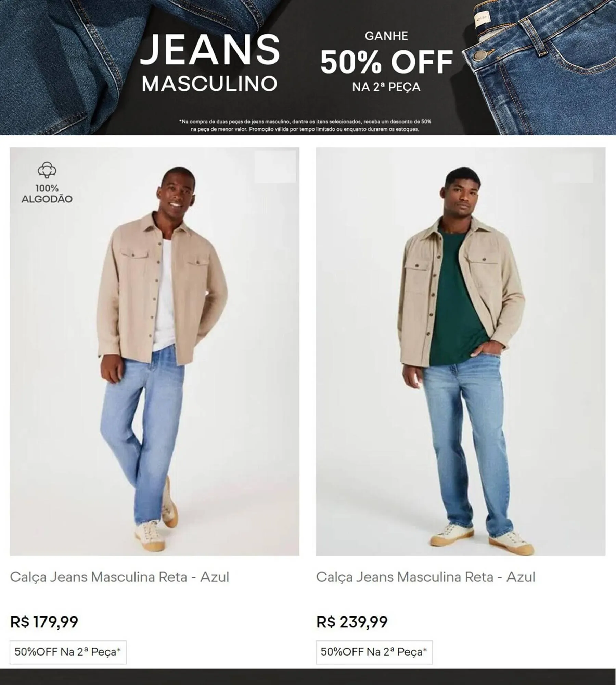Open the Calça Jeans title priced R$ 239,99
Image resolution: width=616 pixels, height=685 pixels.
pos(426,577)
